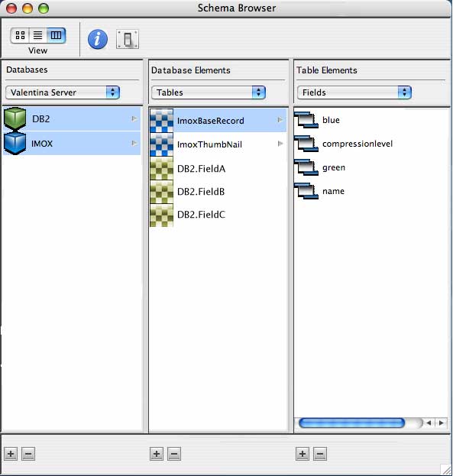Switch to icon grid view
Screen dimensions: 453x476
[x=20, y=35]
